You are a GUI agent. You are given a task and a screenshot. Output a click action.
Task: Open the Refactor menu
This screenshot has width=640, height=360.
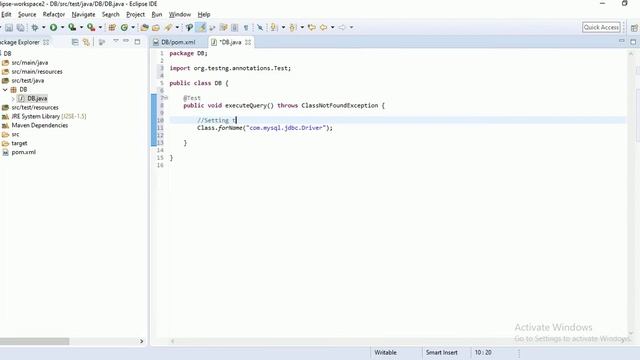[54, 14]
